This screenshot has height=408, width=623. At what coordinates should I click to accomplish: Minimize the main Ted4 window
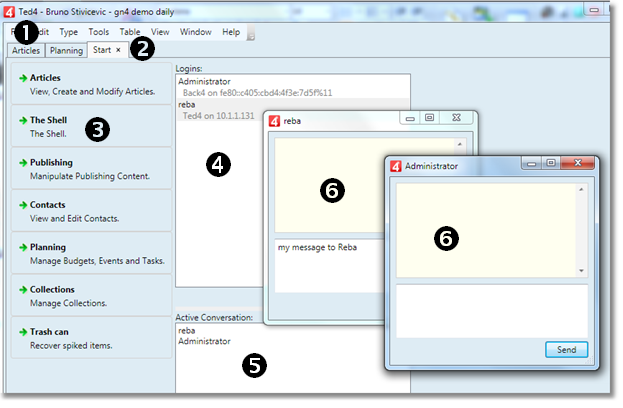(x=594, y=10)
